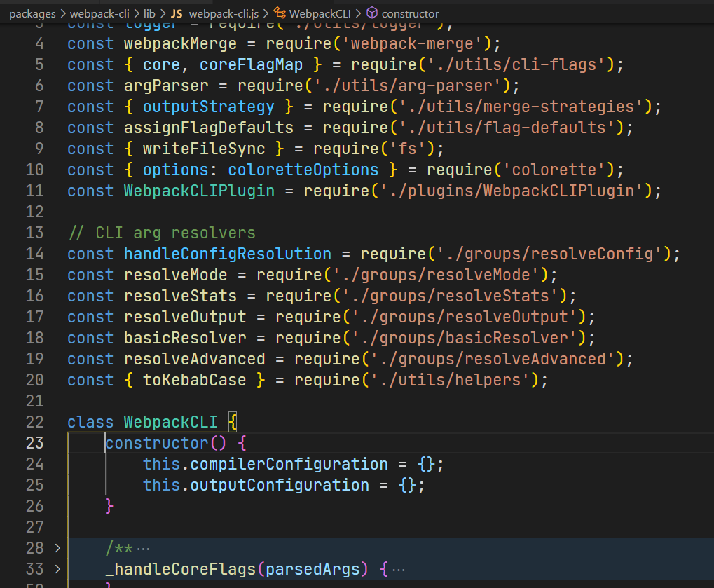The width and height of the screenshot is (714, 588).
Task: Click 'outputStrategy' on line 7
Action: 209,107
